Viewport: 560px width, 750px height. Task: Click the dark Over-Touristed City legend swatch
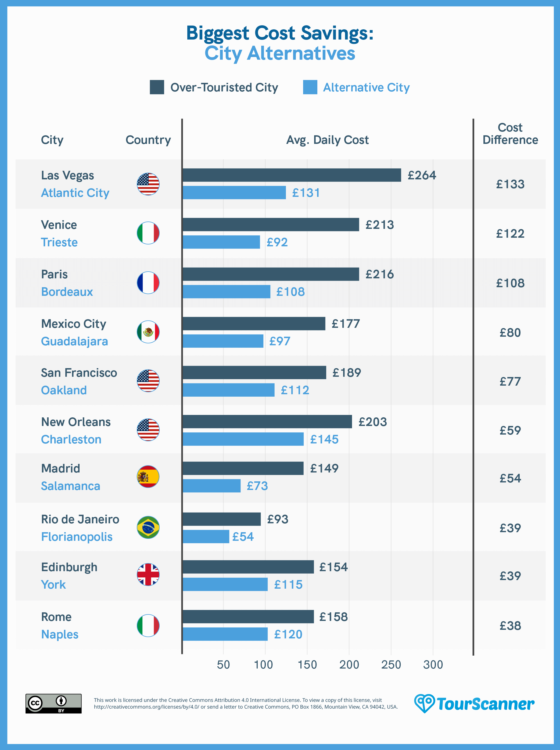click(x=157, y=87)
